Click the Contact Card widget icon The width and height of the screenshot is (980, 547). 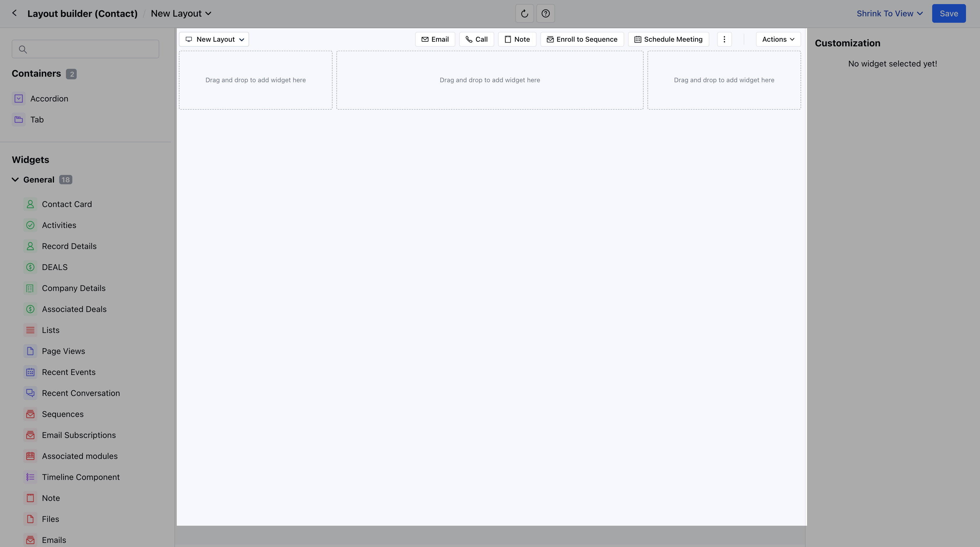(30, 204)
